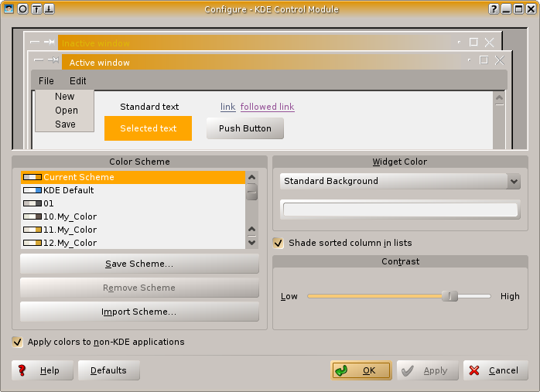The height and width of the screenshot is (392, 540).
Task: Select New in the preview menu
Action: point(65,97)
